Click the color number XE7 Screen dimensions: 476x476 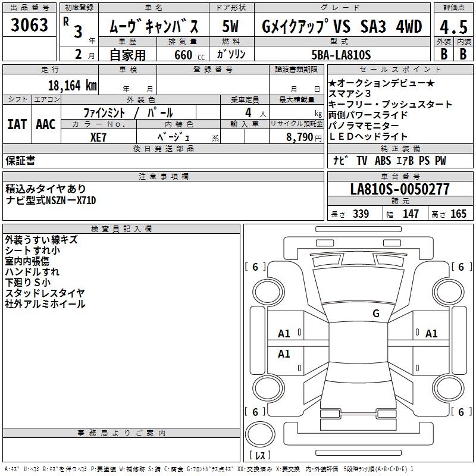click(x=98, y=136)
